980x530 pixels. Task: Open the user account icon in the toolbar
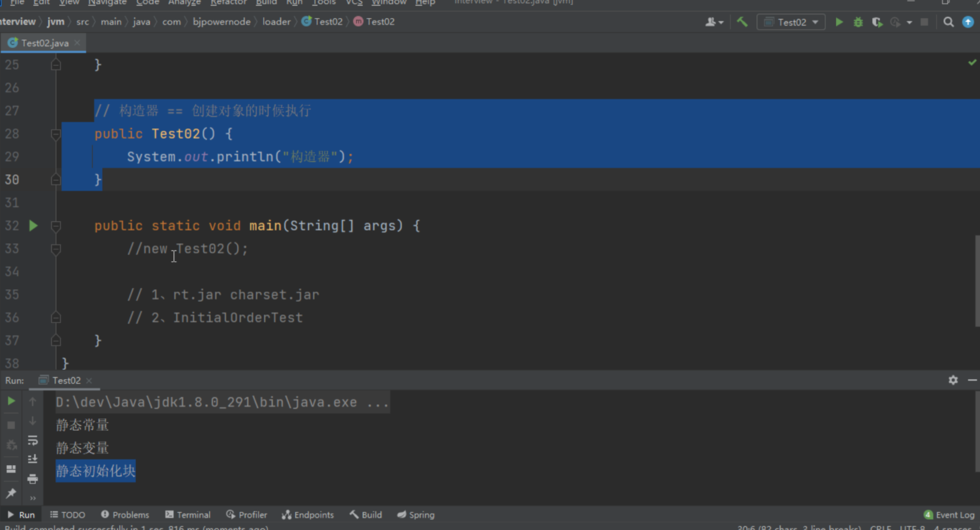710,22
